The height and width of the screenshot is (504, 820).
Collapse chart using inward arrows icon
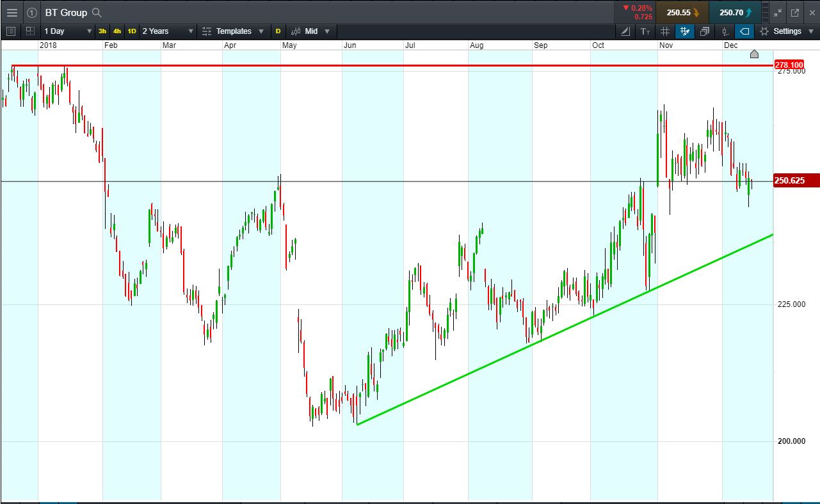tap(778, 13)
